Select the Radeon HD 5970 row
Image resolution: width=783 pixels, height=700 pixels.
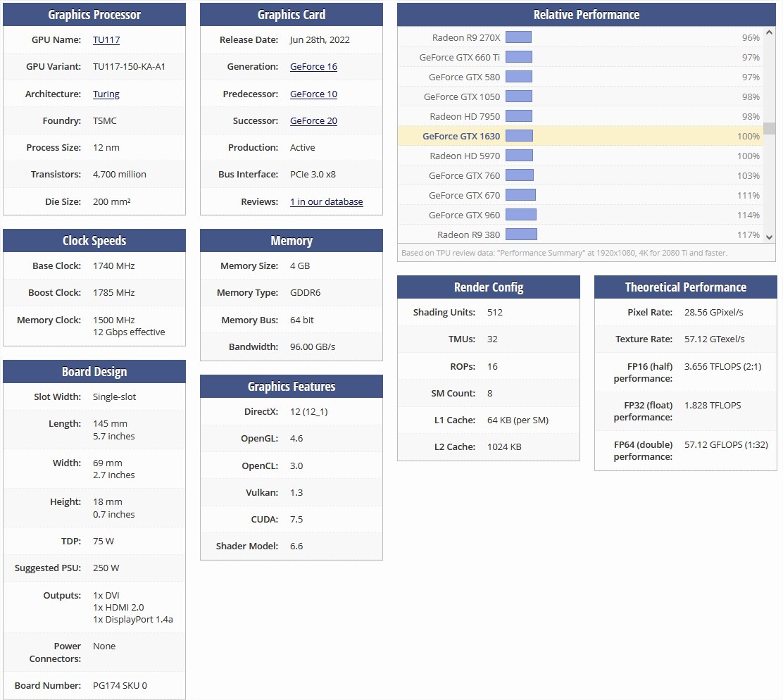pos(580,156)
